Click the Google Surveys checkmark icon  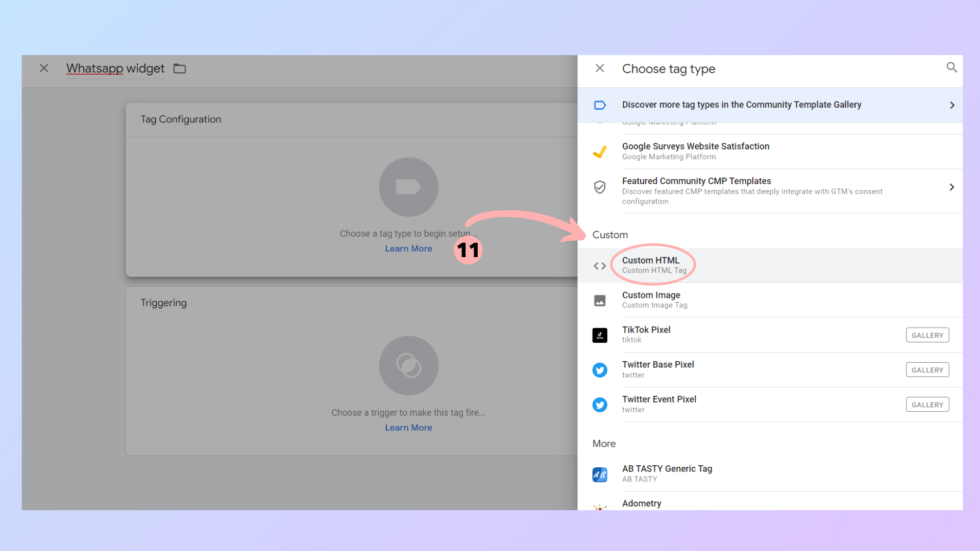pos(600,152)
